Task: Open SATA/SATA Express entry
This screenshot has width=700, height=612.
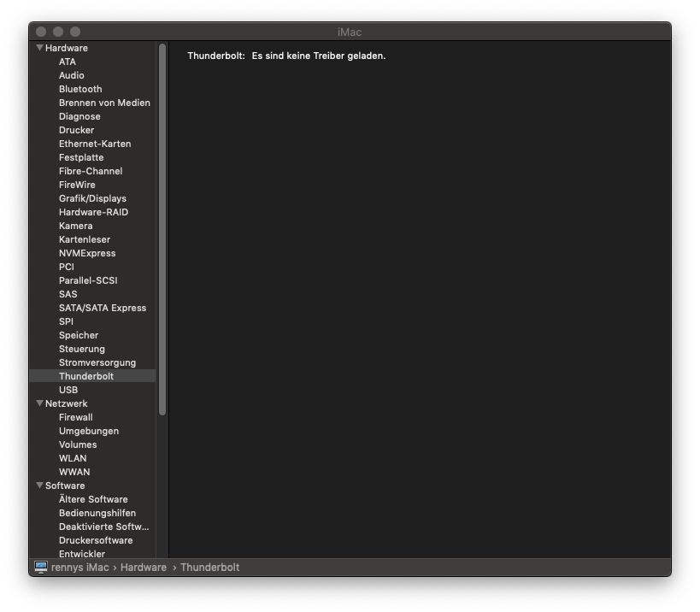Action: click(x=103, y=308)
